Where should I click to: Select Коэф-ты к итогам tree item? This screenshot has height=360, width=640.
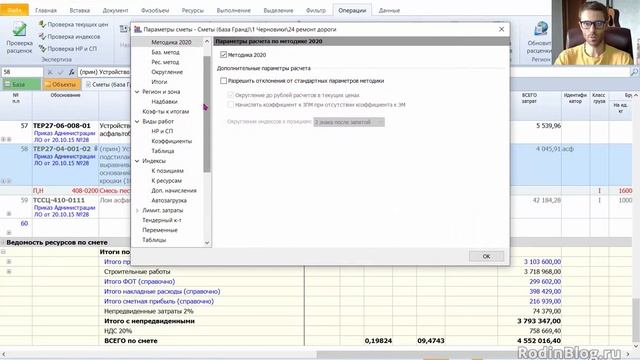tap(166, 111)
